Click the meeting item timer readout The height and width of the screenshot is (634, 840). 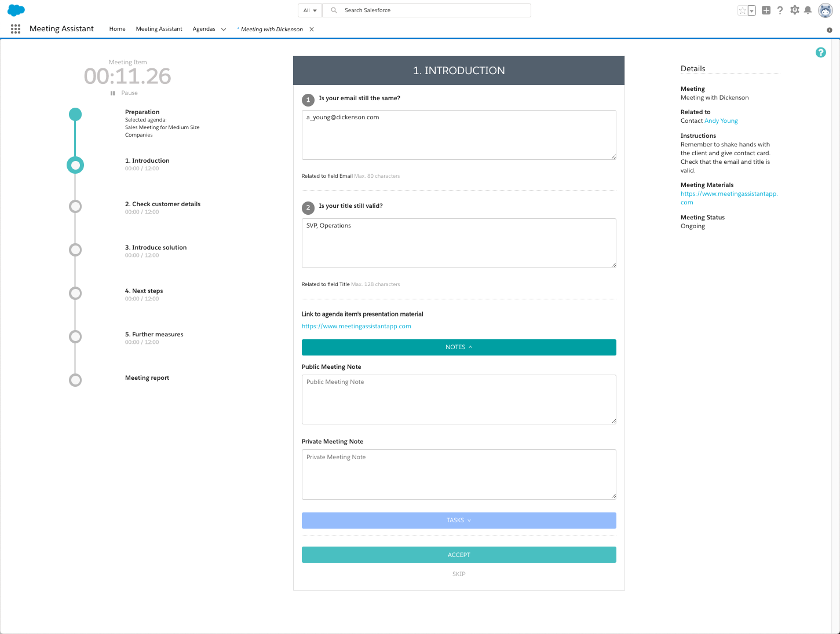[127, 76]
